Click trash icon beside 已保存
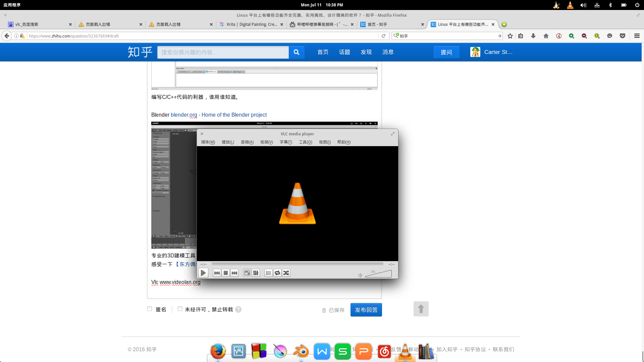Image resolution: width=644 pixels, height=362 pixels. point(324,310)
